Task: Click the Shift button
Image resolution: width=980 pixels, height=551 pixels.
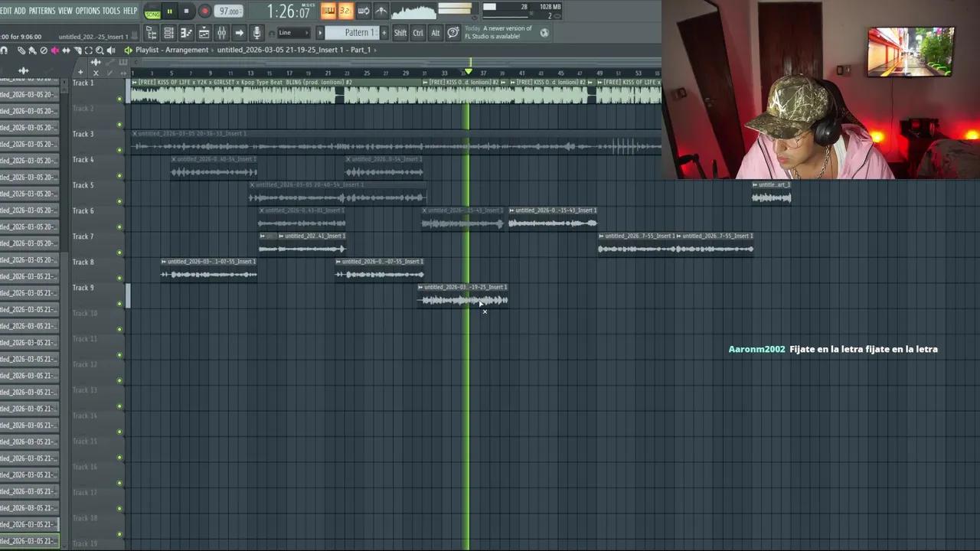Action: (400, 33)
